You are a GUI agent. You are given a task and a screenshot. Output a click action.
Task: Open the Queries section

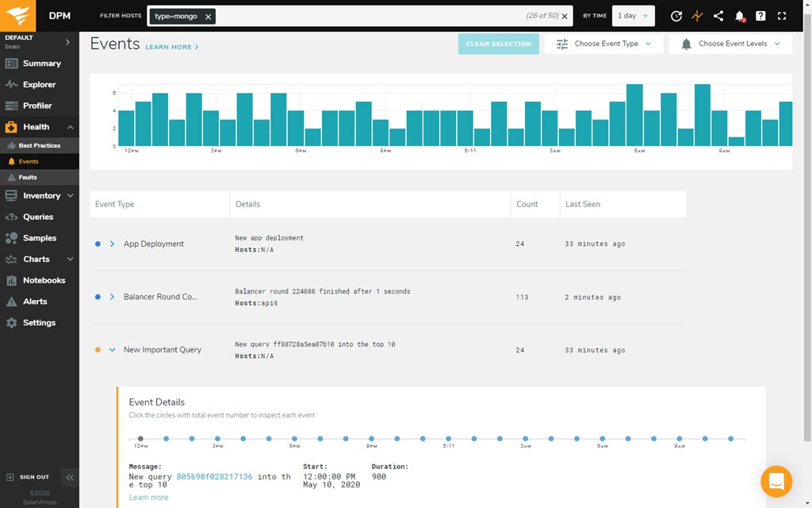[x=40, y=217]
